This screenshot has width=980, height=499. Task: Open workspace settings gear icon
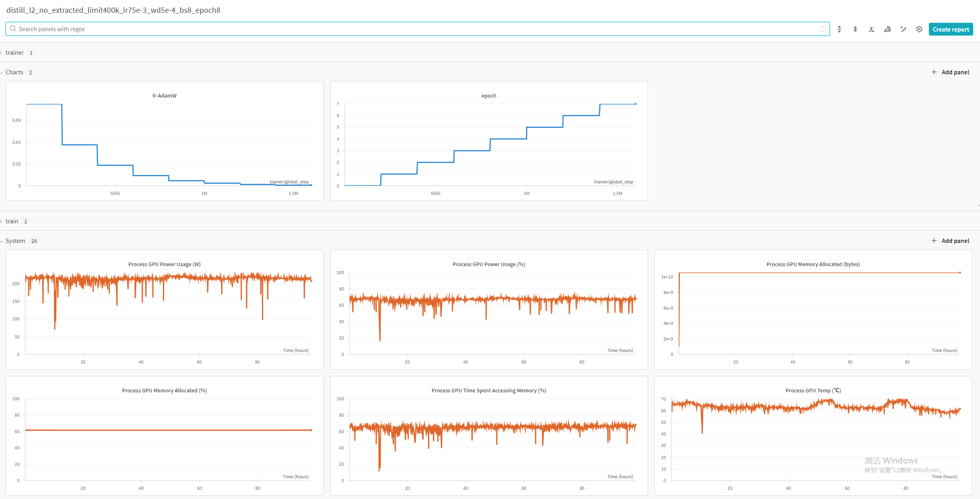(x=919, y=29)
